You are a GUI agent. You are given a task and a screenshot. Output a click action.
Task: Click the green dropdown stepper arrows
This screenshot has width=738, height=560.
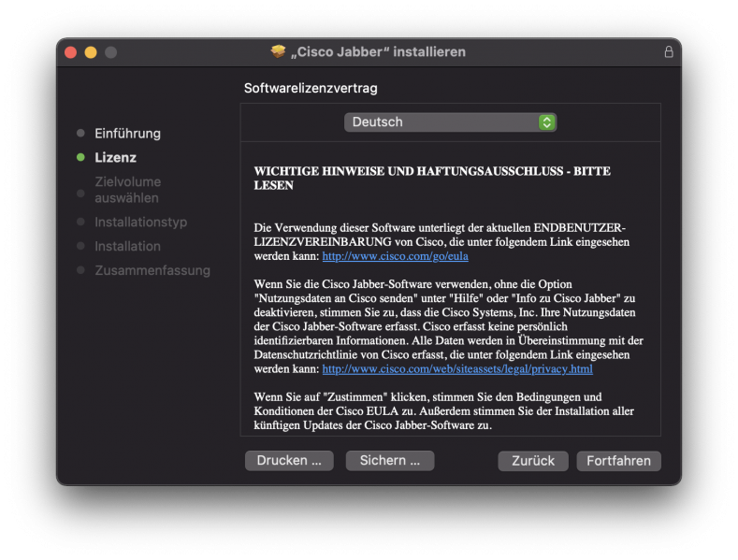[547, 122]
